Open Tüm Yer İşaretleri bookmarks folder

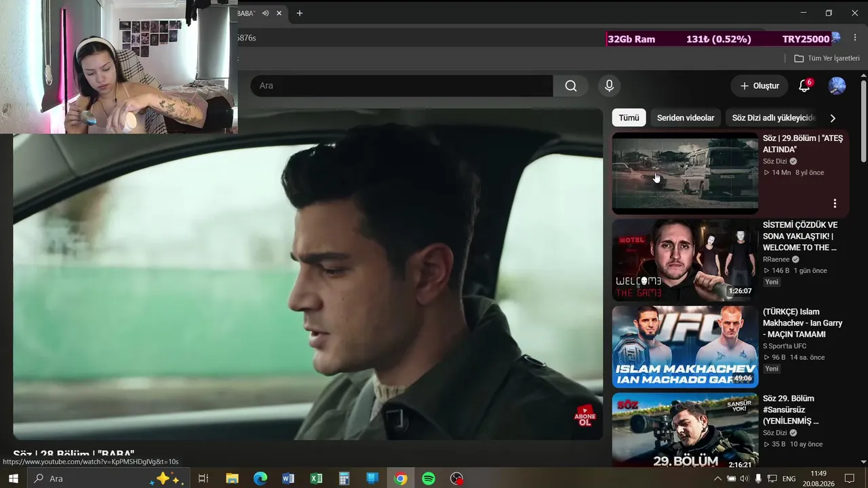827,58
